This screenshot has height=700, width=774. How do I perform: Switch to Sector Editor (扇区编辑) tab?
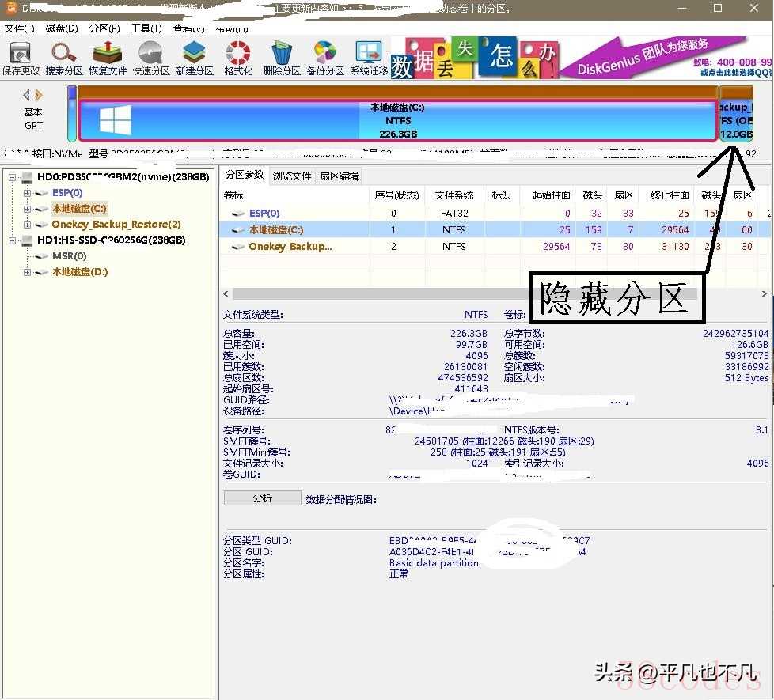(339, 176)
